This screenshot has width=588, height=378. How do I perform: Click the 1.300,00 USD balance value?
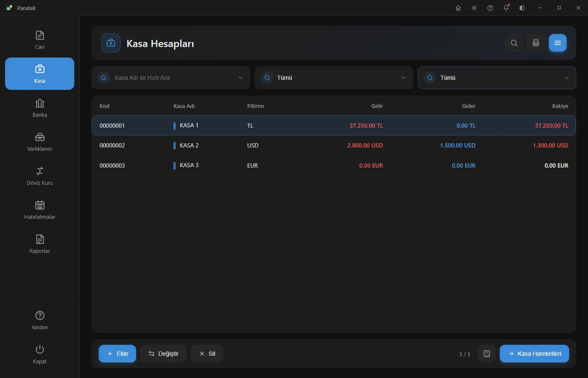point(551,145)
